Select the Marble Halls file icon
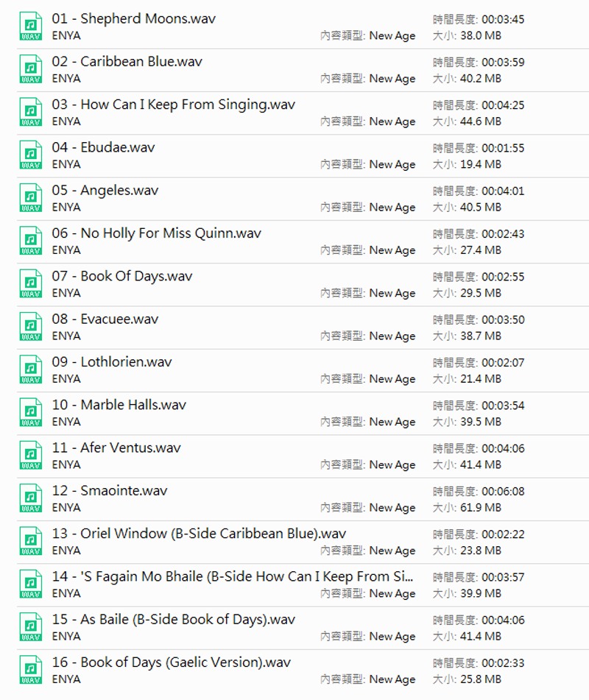 point(31,413)
